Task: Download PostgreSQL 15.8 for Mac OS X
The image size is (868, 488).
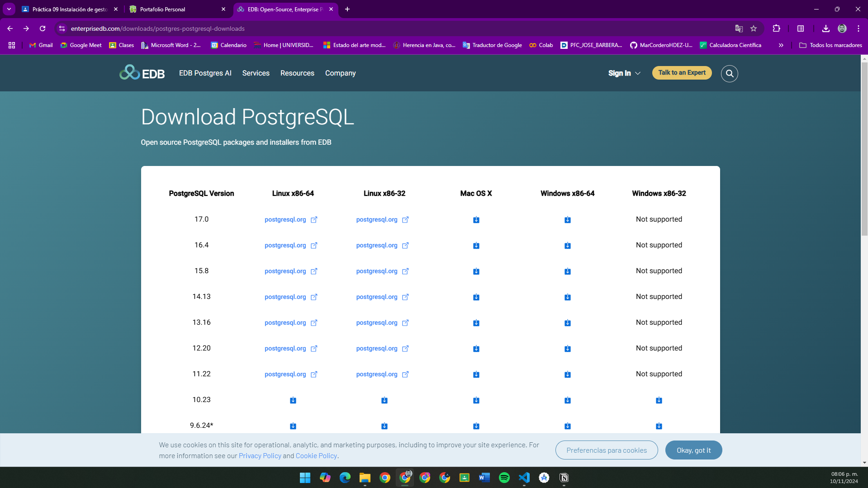Action: (476, 271)
